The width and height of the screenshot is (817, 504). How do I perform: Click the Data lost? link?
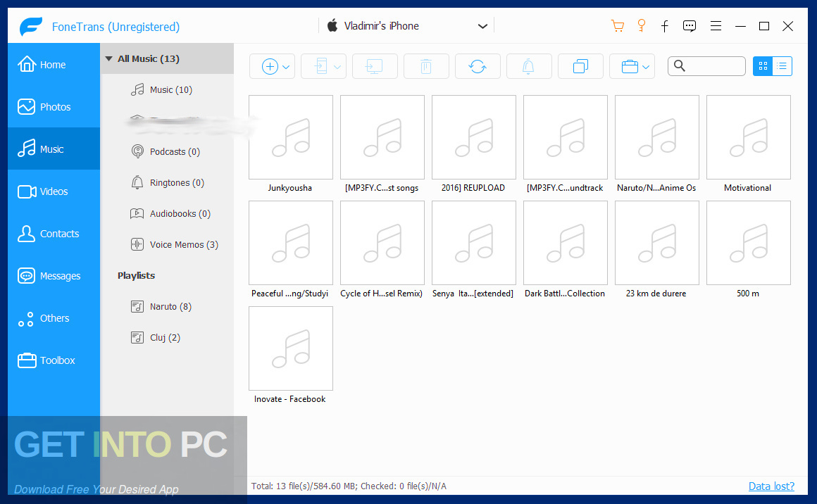pos(771,486)
